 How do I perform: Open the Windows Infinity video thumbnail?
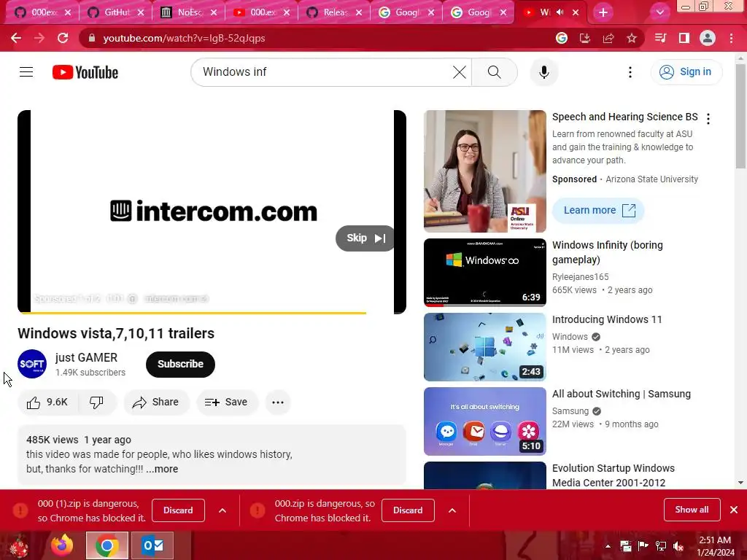pyautogui.click(x=485, y=273)
